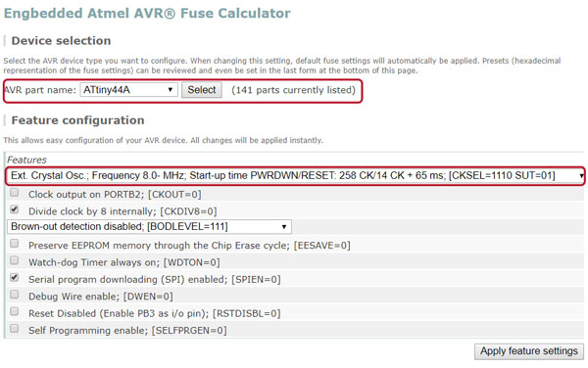Click the Feature configuration heading
This screenshot has width=588, height=368.
tap(77, 120)
